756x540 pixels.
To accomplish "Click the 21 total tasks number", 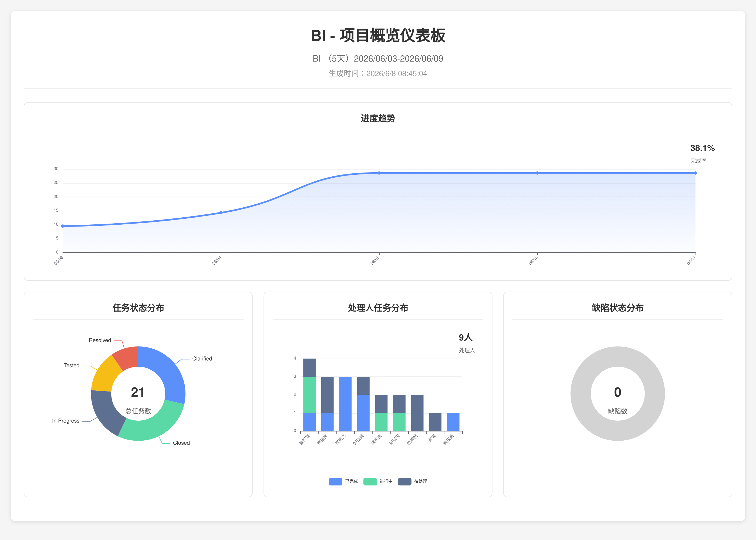I will point(138,392).
